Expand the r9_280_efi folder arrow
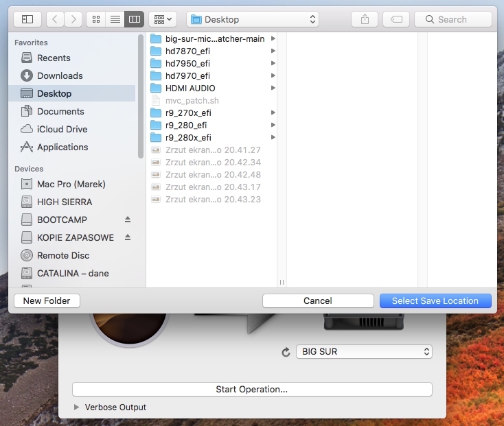Image resolution: width=504 pixels, height=426 pixels. coord(273,125)
